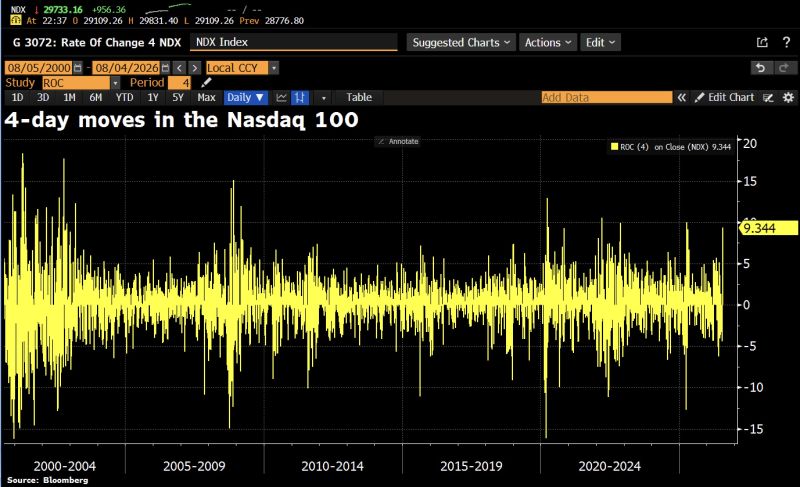Image resolution: width=800 pixels, height=487 pixels.
Task: Click the 2010-2014 axis label
Action: coord(332,466)
